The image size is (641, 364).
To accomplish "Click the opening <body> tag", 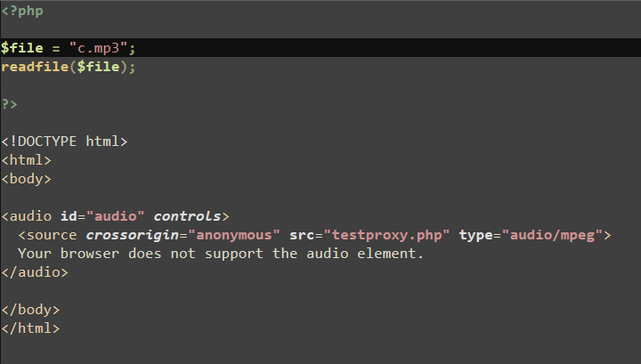I will [x=26, y=179].
